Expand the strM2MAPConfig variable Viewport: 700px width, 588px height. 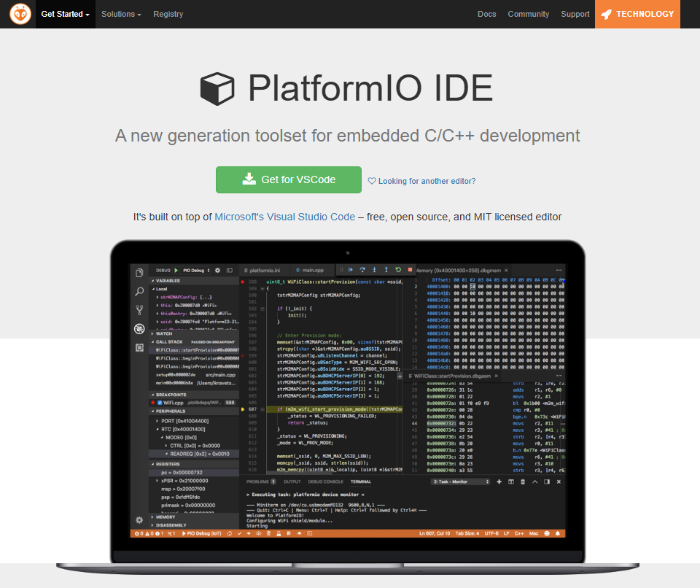pyautogui.click(x=194, y=297)
